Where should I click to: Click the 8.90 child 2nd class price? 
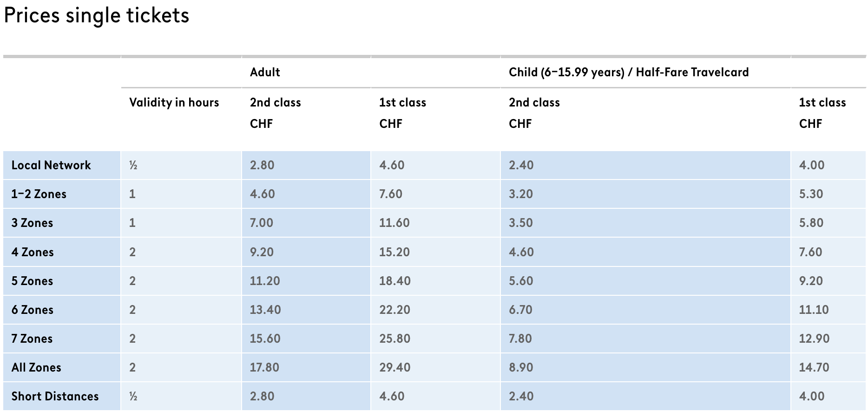pyautogui.click(x=520, y=367)
